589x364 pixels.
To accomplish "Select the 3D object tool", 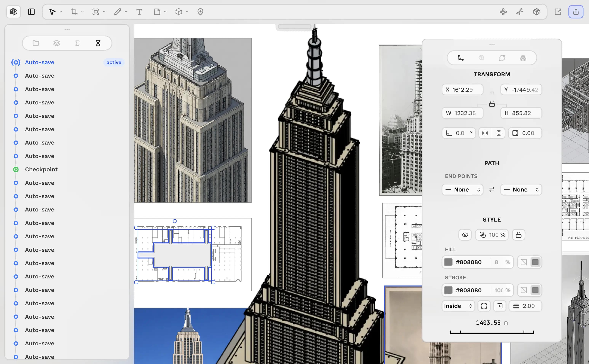I will click(179, 12).
